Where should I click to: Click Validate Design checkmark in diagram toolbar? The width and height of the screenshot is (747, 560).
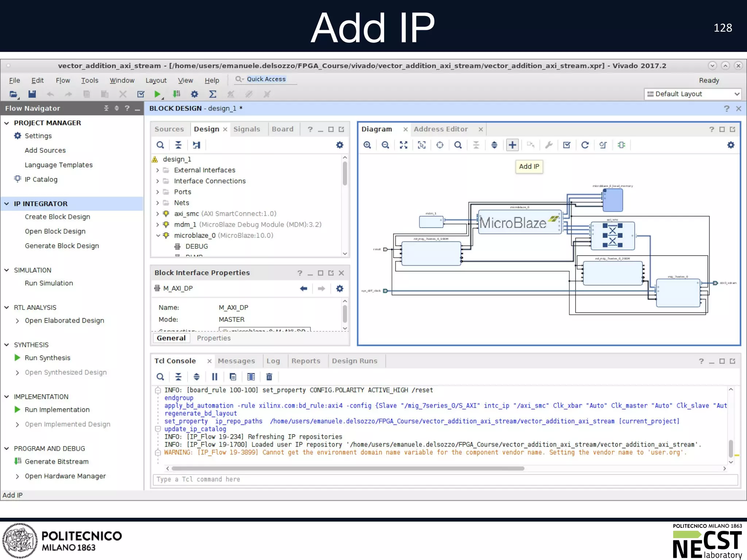[x=566, y=145]
